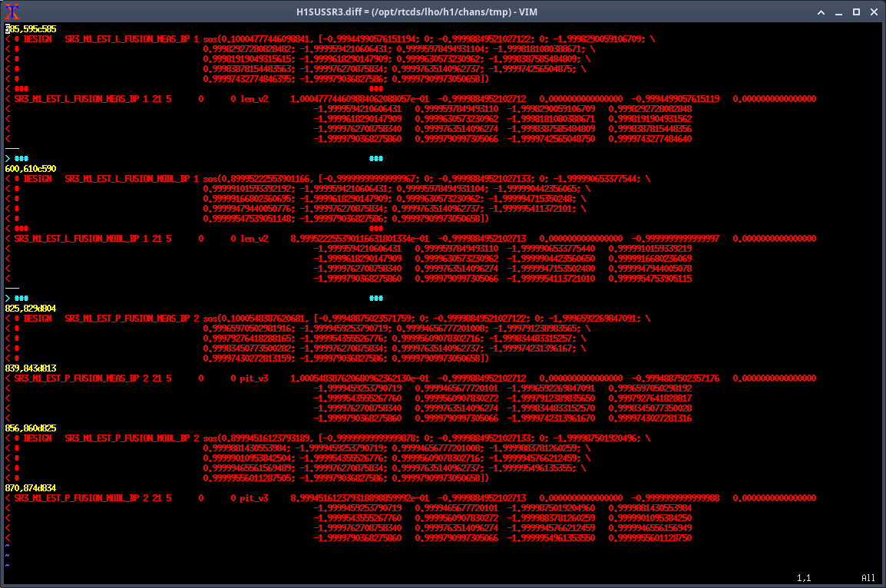Place cursor on 870,874d834 line
This screenshot has width=886, height=588.
[31, 487]
